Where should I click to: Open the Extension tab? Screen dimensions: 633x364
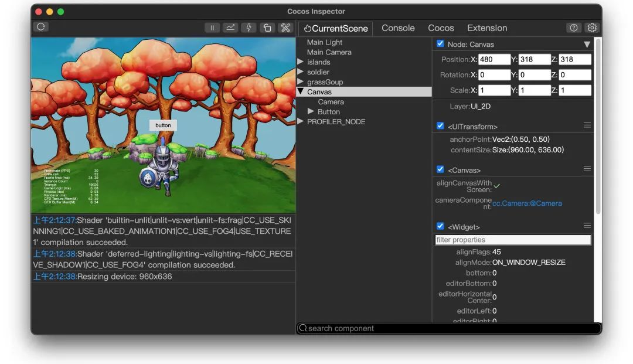[x=487, y=28]
